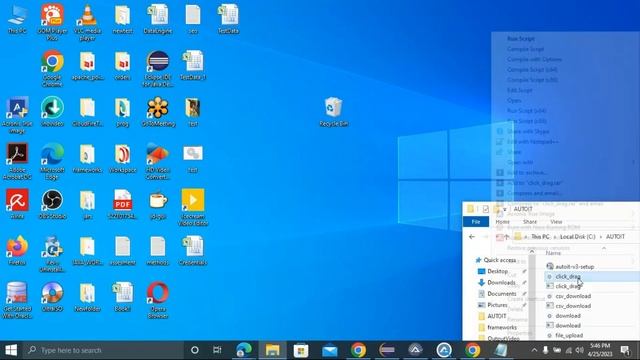
Task: Open File Explorer taskbar button
Action: (273, 350)
